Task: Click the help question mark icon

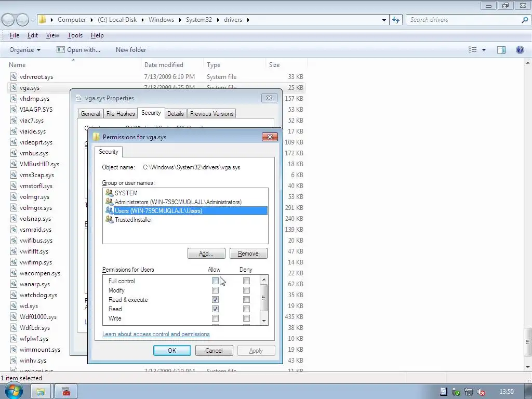Action: pos(520,50)
